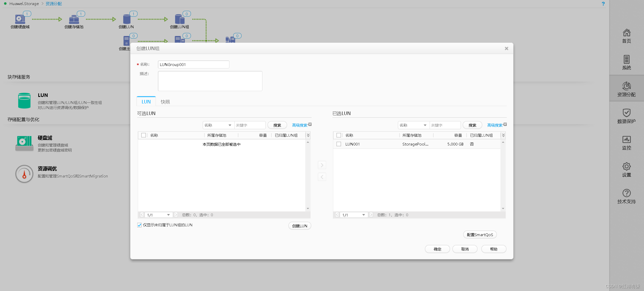Toggle select-all checkbox in 已选LUN table
This screenshot has height=291, width=644.
(x=339, y=135)
